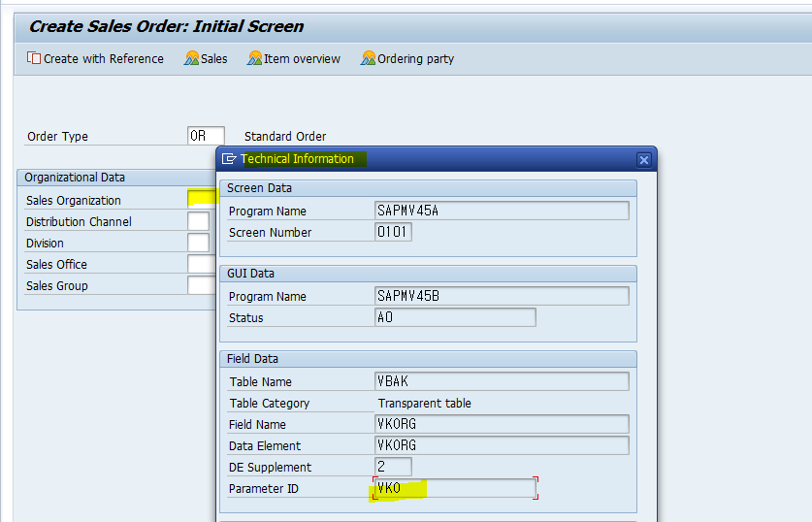Viewport: 812px width, 522px height.
Task: Click the Field Data group header
Action: [x=252, y=359]
